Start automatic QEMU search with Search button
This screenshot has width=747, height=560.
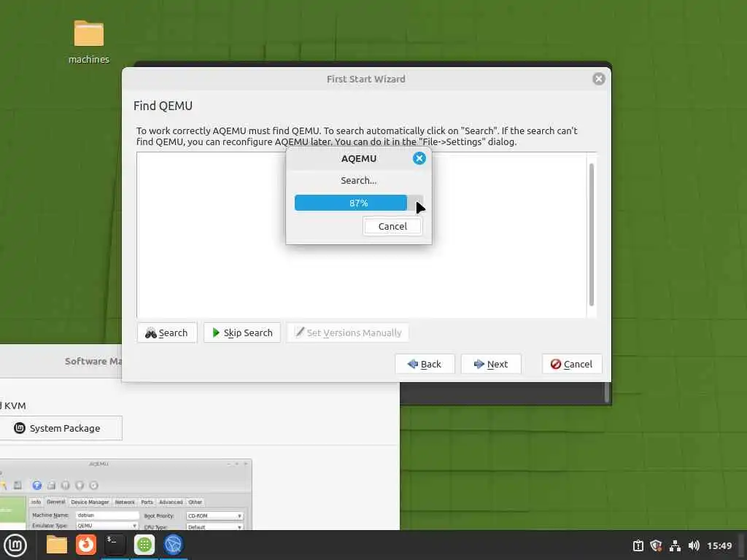click(x=167, y=332)
